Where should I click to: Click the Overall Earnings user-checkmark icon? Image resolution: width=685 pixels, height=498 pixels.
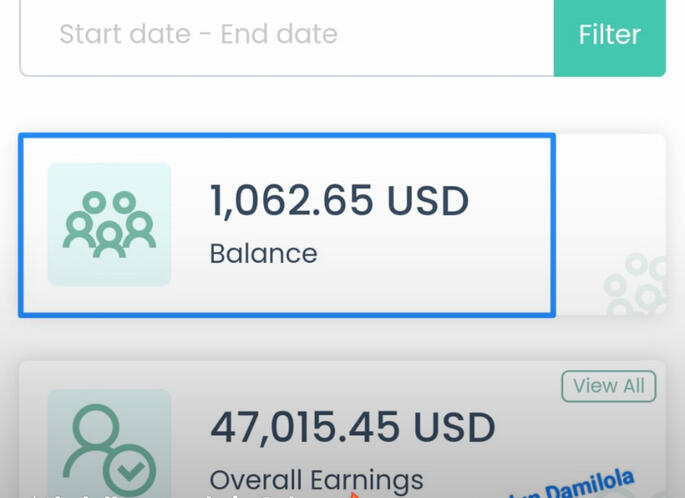109,444
